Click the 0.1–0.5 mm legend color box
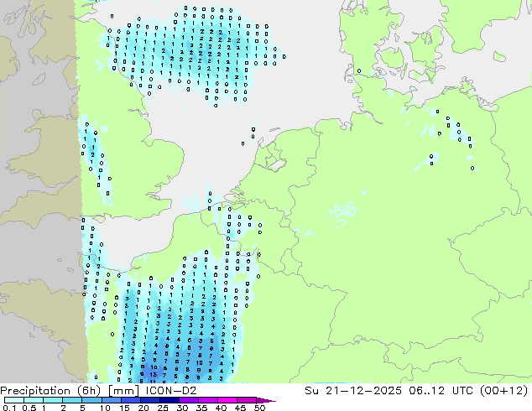Image resolution: width=532 pixels, height=411 pixels. coord(14,400)
